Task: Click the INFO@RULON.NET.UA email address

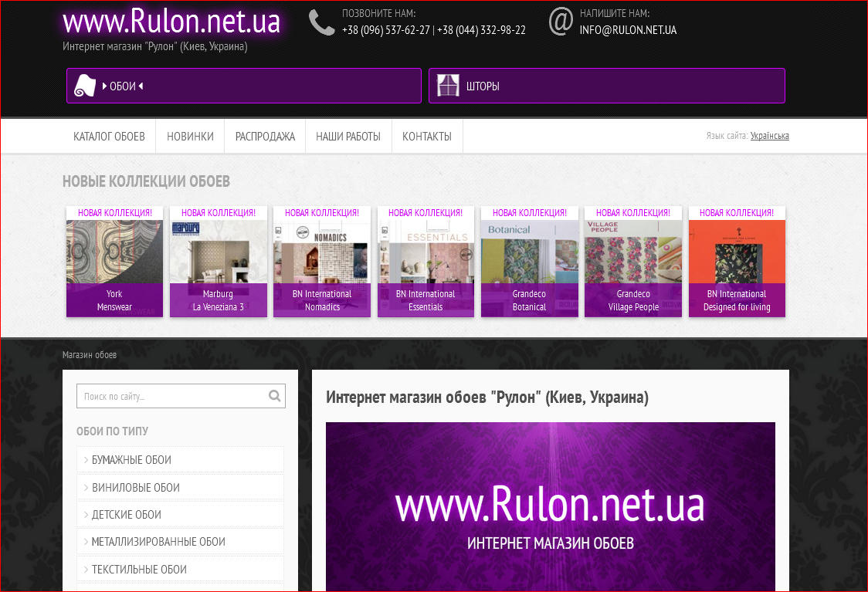Action: [629, 30]
